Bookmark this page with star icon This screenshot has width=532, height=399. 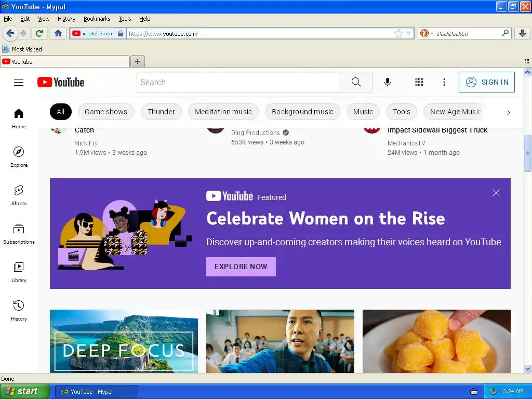pyautogui.click(x=398, y=33)
